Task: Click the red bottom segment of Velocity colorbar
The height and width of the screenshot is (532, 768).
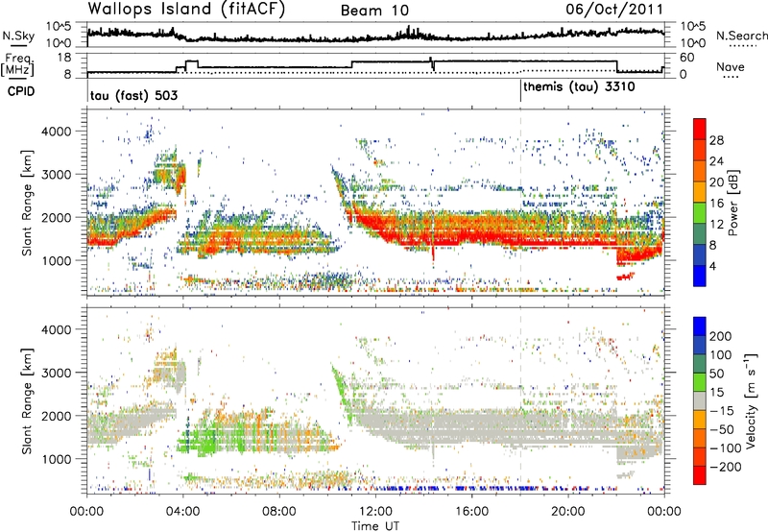Action: [x=700, y=475]
